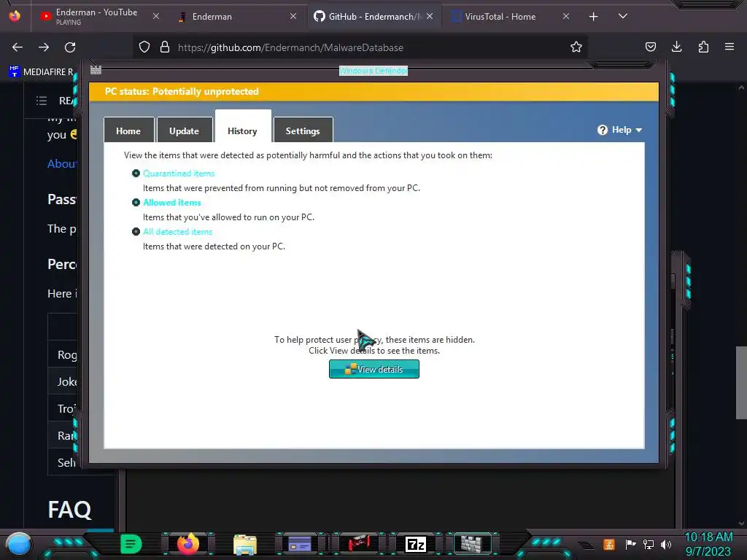Image resolution: width=747 pixels, height=560 pixels.
Task: Open the taskbar clock and date
Action: point(708,544)
